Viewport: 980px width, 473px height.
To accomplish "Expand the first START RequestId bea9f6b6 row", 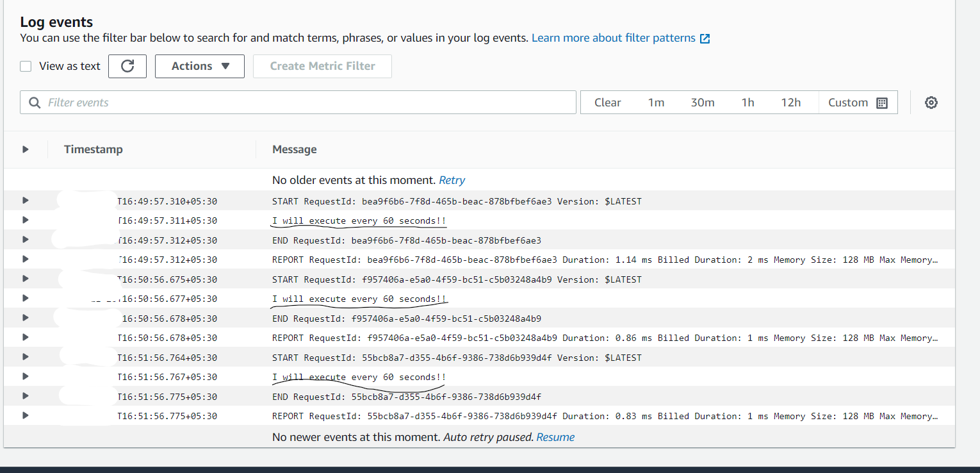I will pos(26,201).
